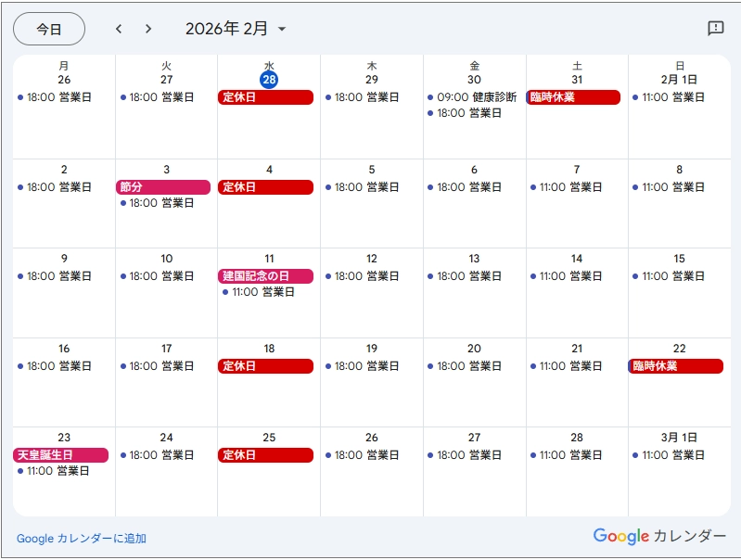
Task: Open 18:00 営業日 event on the 26th Monday
Action: pyautogui.click(x=58, y=97)
